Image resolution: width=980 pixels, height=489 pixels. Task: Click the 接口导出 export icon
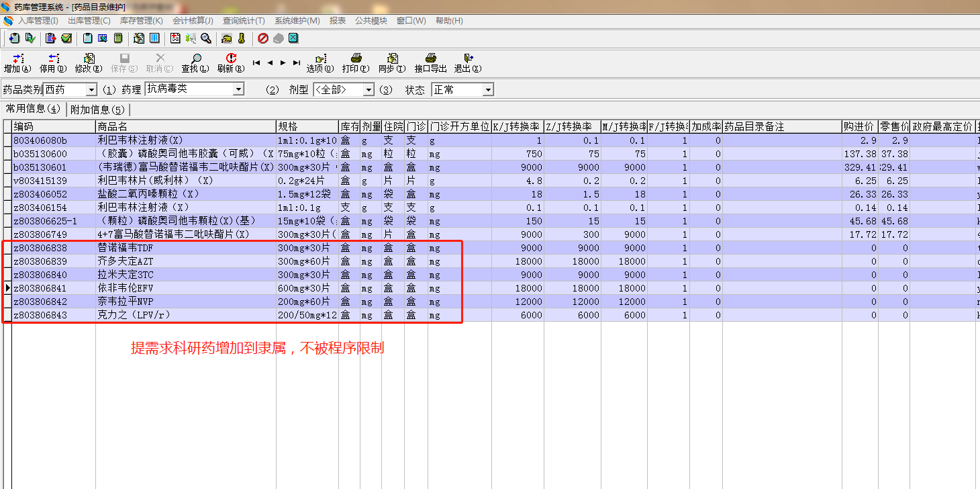430,59
